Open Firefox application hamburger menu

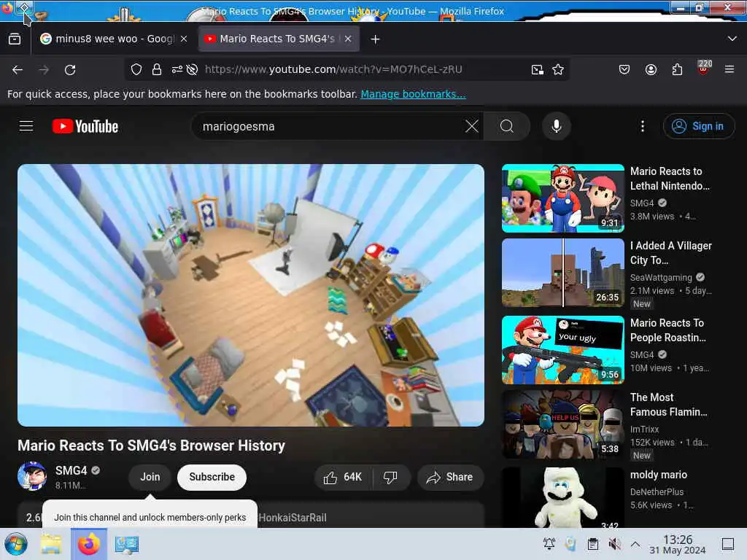pos(729,69)
